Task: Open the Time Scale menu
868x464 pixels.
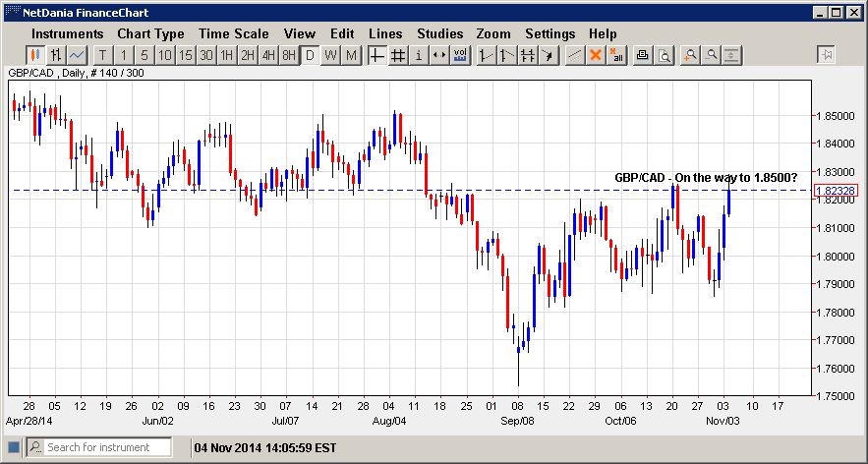Action: pyautogui.click(x=234, y=33)
